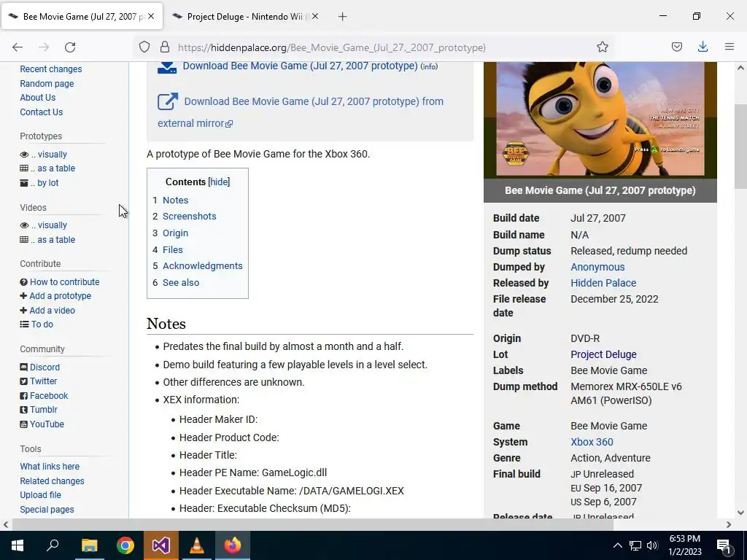Click the site security padlock icon
This screenshot has height=560, width=747.
coord(164,47)
